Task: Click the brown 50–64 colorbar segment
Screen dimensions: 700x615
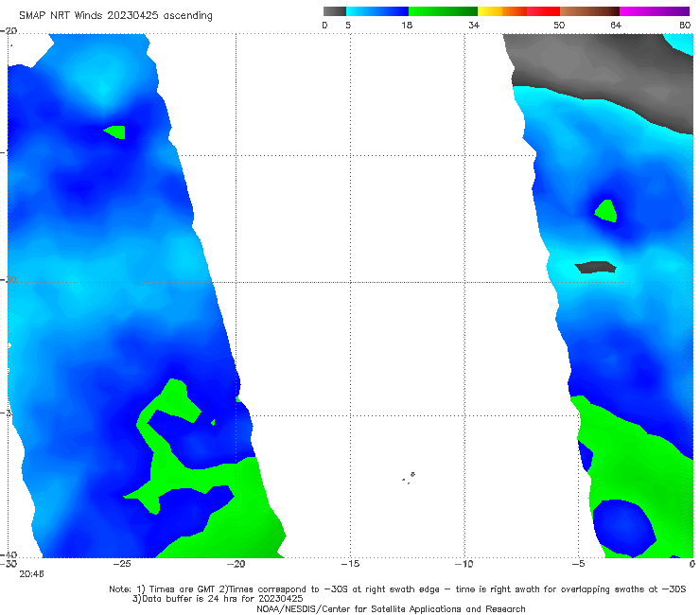Action: point(589,11)
